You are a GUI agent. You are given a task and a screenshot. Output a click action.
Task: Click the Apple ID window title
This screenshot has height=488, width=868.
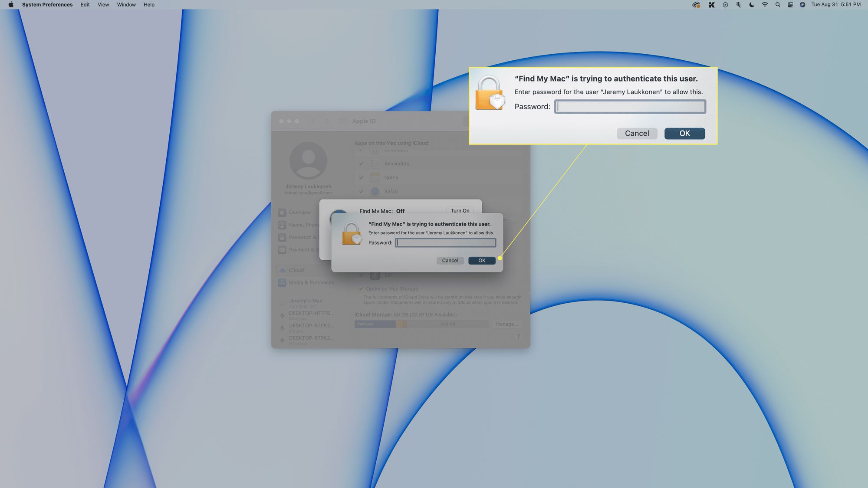(364, 121)
